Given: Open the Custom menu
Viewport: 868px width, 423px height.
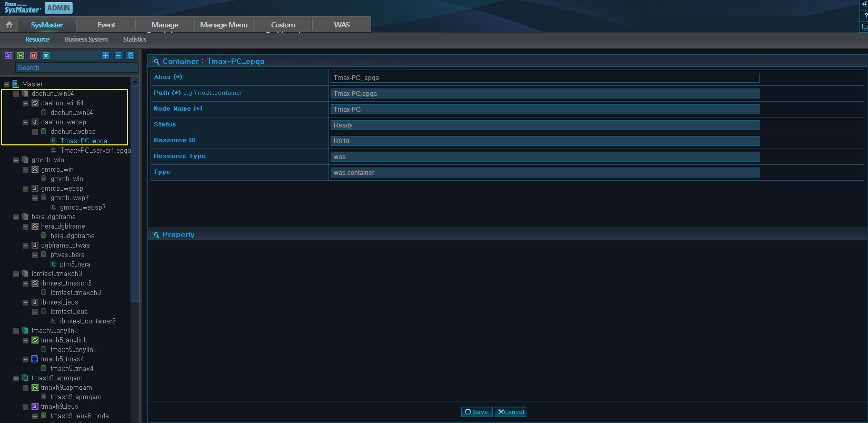Looking at the screenshot, I should click(x=283, y=25).
